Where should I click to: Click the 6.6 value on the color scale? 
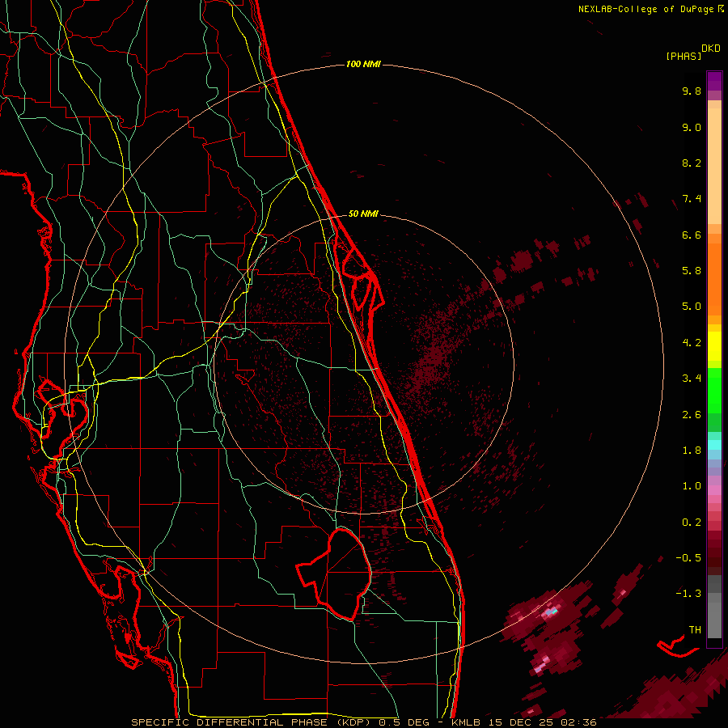point(692,235)
